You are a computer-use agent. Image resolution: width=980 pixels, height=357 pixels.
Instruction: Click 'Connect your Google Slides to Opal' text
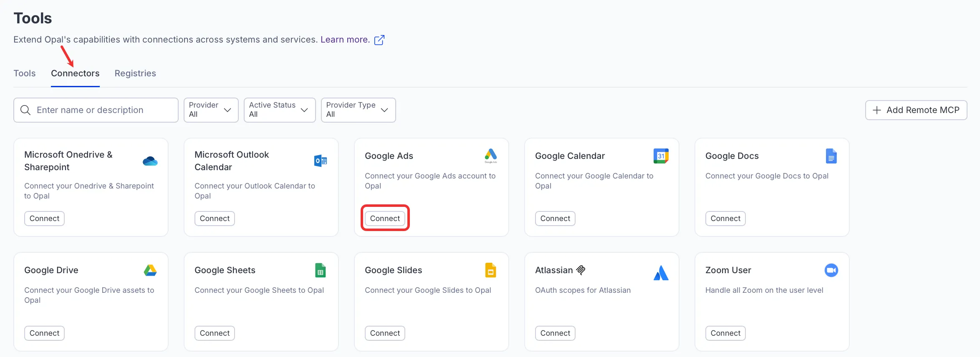(x=428, y=290)
